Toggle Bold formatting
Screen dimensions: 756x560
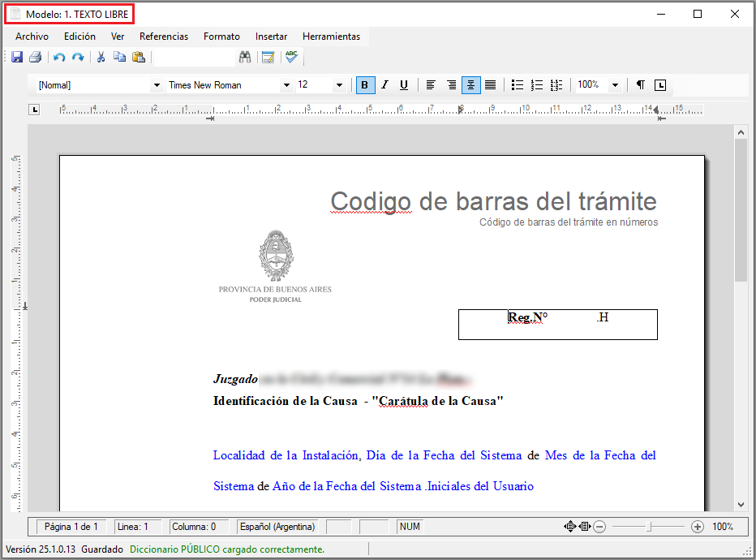365,85
